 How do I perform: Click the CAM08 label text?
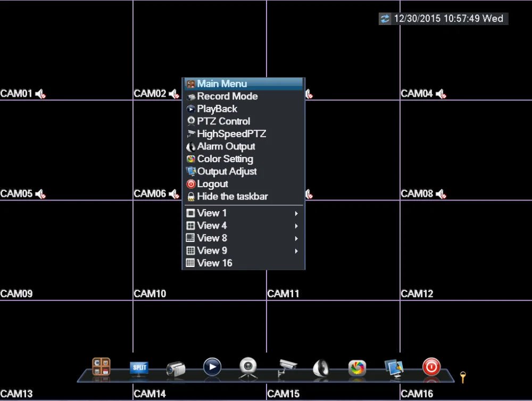point(417,194)
